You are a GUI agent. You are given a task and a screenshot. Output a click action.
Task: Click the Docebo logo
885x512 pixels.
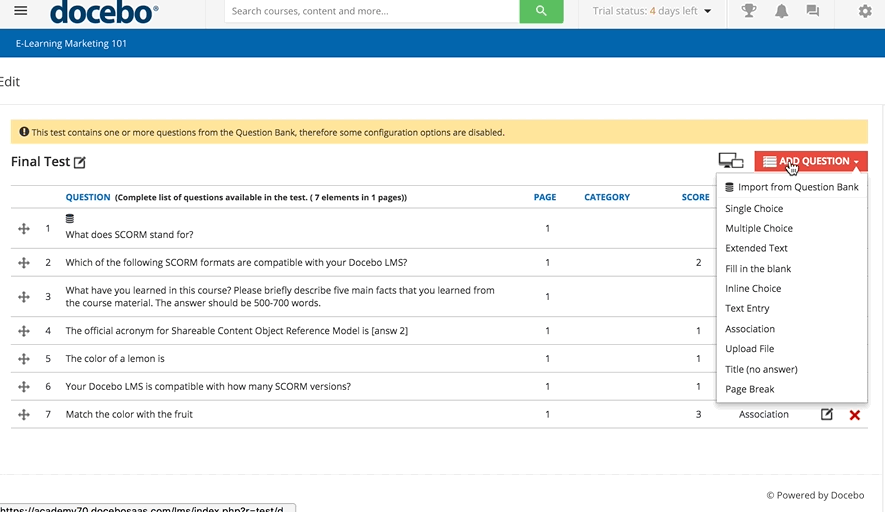coord(104,12)
